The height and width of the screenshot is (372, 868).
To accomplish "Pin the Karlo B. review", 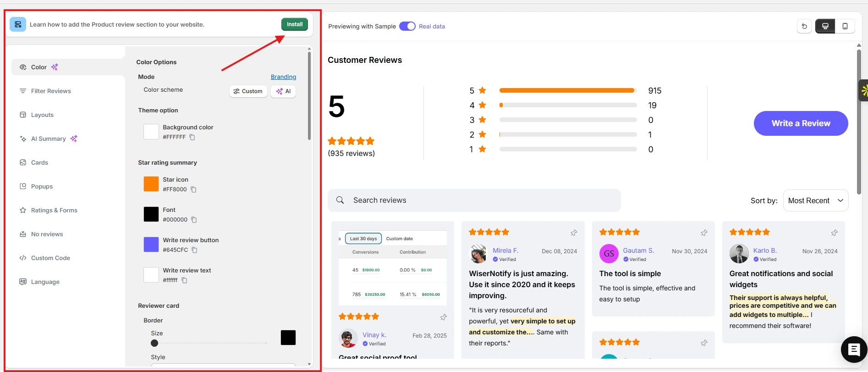I will click(x=834, y=233).
